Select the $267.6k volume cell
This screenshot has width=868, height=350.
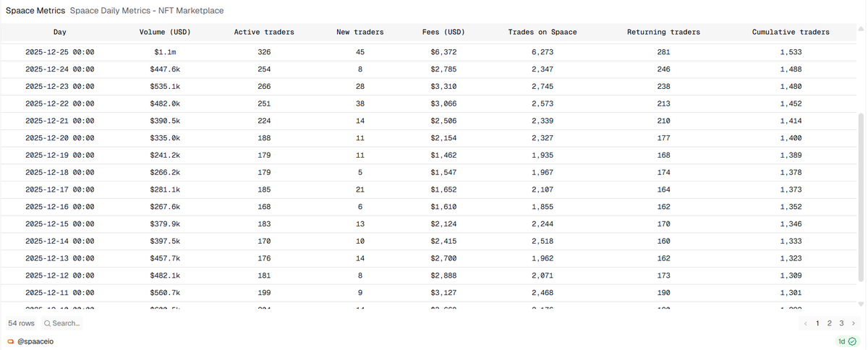(165, 207)
